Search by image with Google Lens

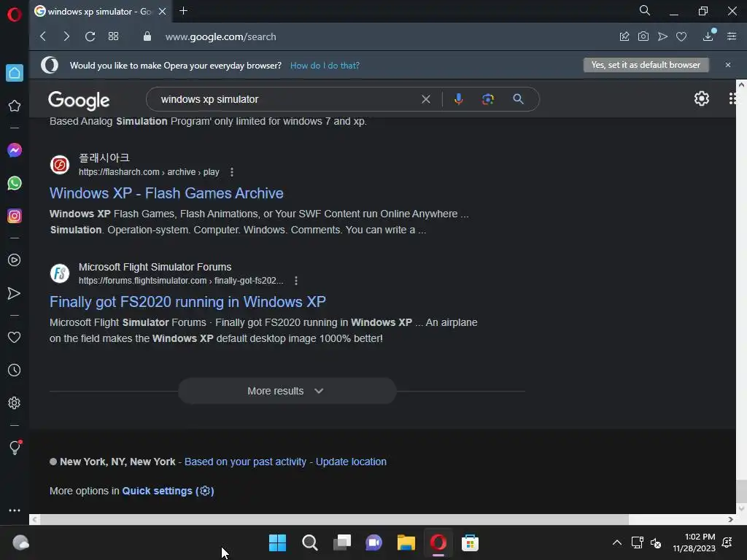pyautogui.click(x=488, y=99)
